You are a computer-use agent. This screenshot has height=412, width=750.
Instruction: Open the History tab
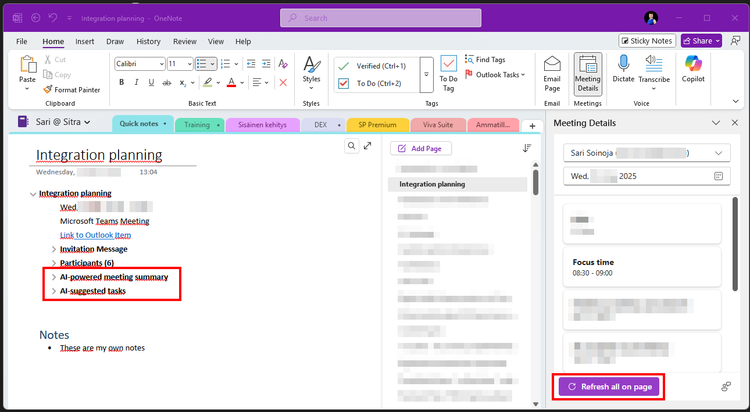coord(148,42)
